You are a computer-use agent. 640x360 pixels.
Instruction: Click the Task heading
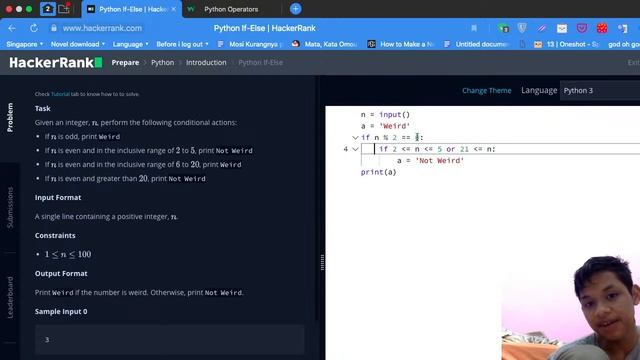click(42, 109)
